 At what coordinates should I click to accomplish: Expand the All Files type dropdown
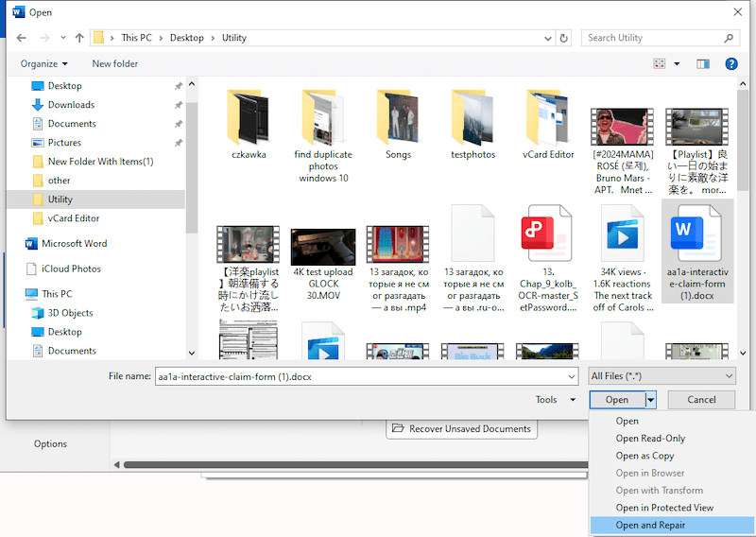[661, 376]
